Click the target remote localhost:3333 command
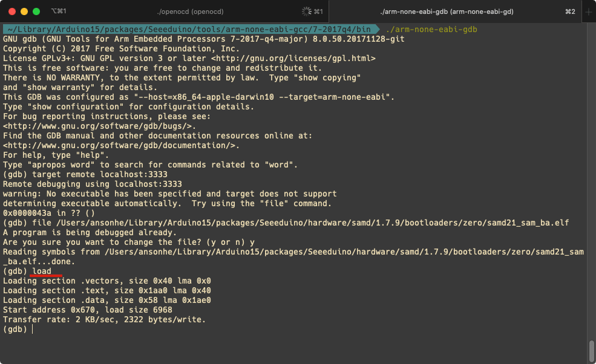596x364 pixels. pyautogui.click(x=100, y=174)
